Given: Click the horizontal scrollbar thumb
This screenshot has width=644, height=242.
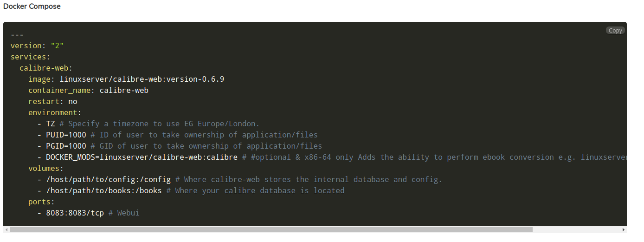Looking at the screenshot, I should (271, 229).
